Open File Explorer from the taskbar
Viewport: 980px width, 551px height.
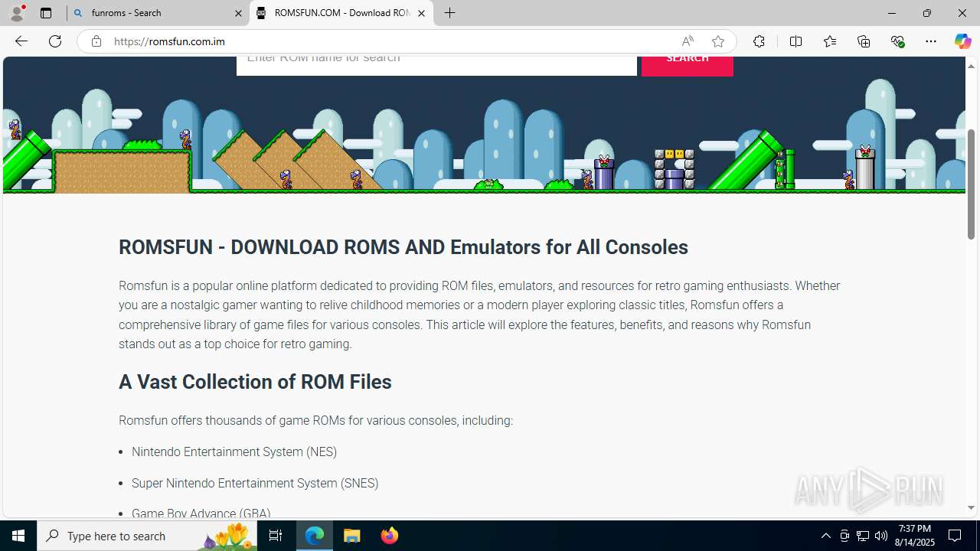pyautogui.click(x=351, y=536)
